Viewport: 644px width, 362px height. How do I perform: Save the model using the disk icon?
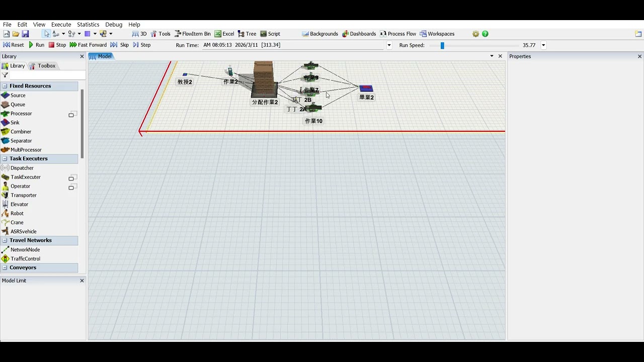(25, 34)
